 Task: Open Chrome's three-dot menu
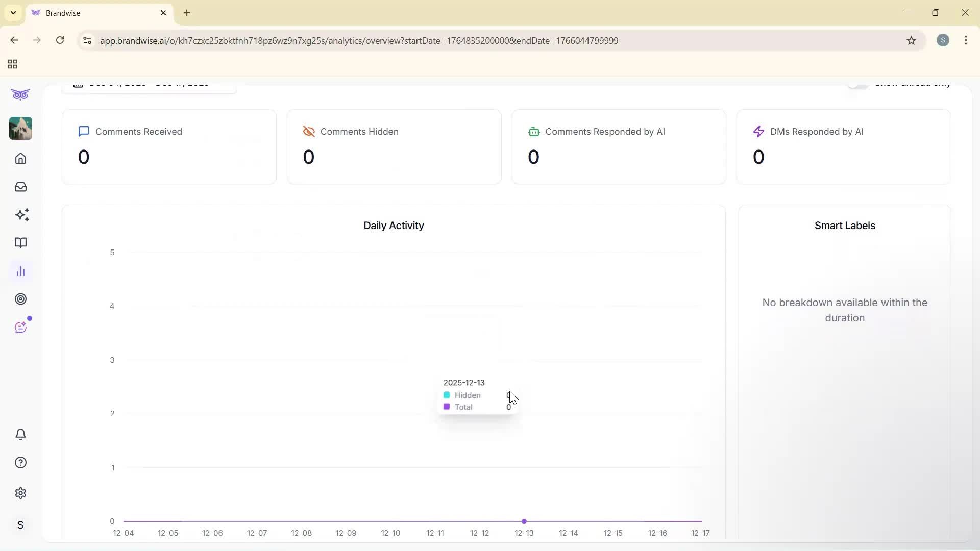tap(966, 40)
